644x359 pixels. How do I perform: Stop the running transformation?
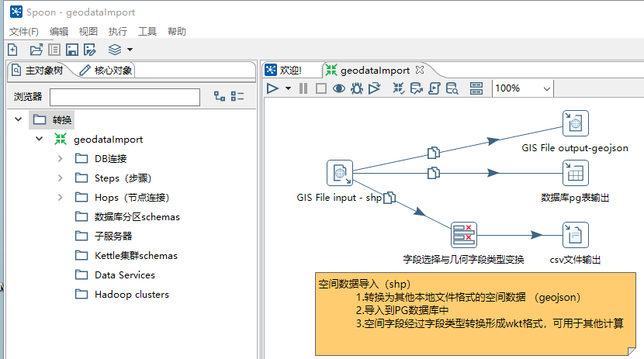pos(320,88)
